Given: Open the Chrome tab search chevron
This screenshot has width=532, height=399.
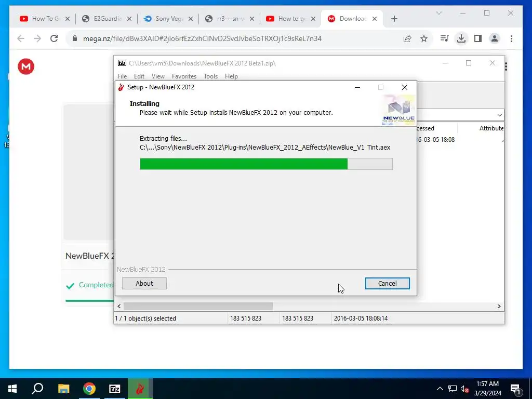Looking at the screenshot, I should 438,13.
